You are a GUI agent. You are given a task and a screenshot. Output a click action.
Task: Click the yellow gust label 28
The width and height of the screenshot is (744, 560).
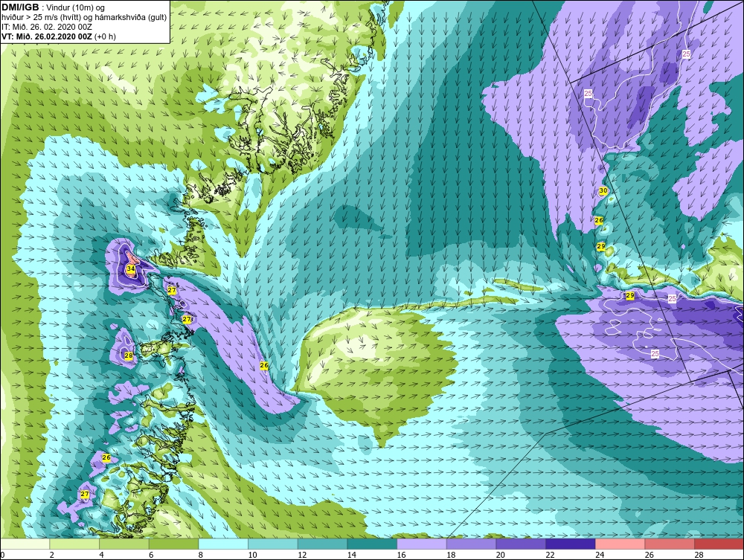(129, 355)
